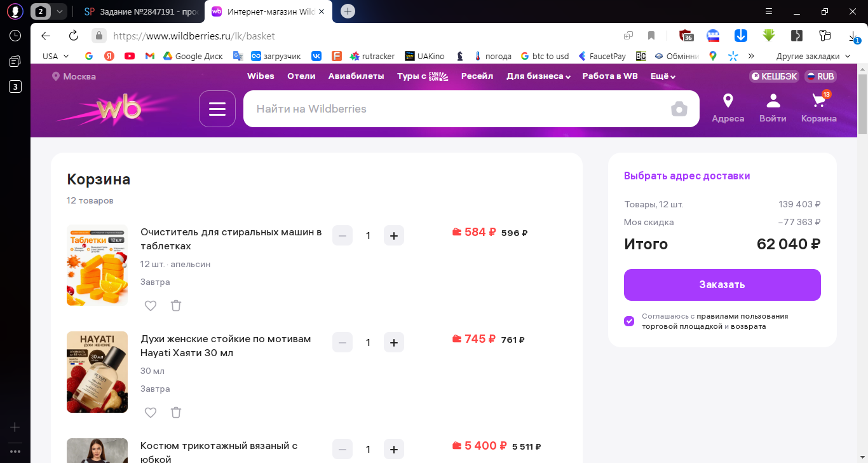The width and height of the screenshot is (868, 463).
Task: Open Корзина cart icon in header
Action: pos(819,108)
